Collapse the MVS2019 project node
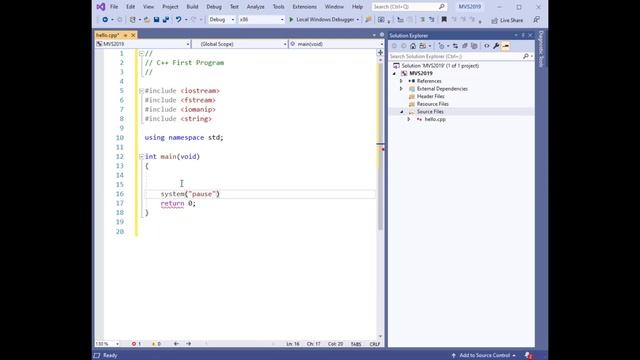This screenshot has width=640, height=360. [x=394, y=73]
